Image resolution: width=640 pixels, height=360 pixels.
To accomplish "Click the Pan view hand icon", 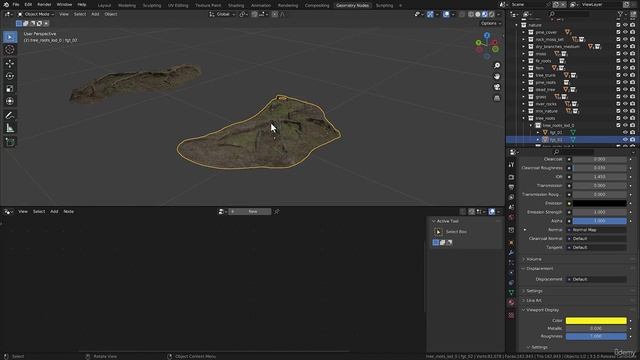I will pos(497,76).
